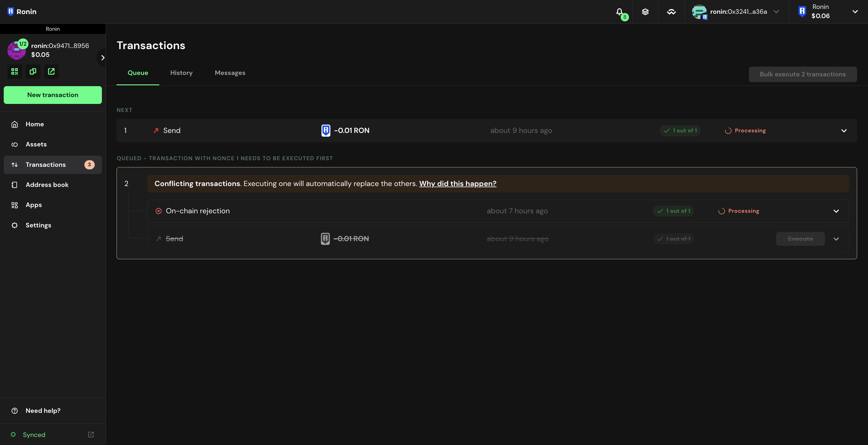
Task: Open the Why did this happen? link
Action: [458, 183]
